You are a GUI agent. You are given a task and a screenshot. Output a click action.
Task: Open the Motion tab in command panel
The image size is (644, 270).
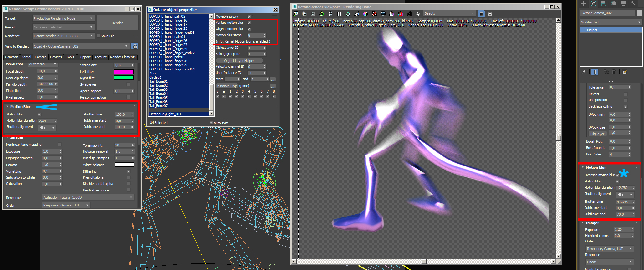click(x=613, y=3)
